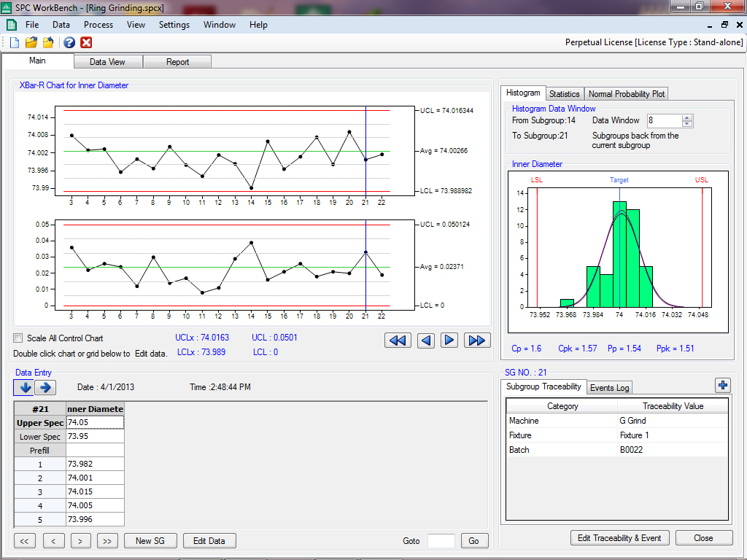Open the Events Log tab

pos(609,388)
